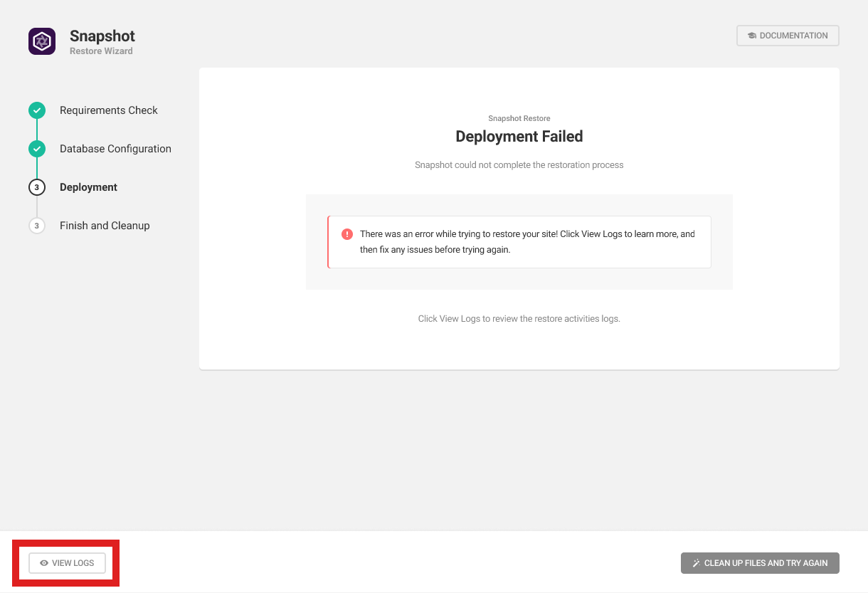The width and height of the screenshot is (868, 593).
Task: Click the Snapshot title text
Action: 102,36
